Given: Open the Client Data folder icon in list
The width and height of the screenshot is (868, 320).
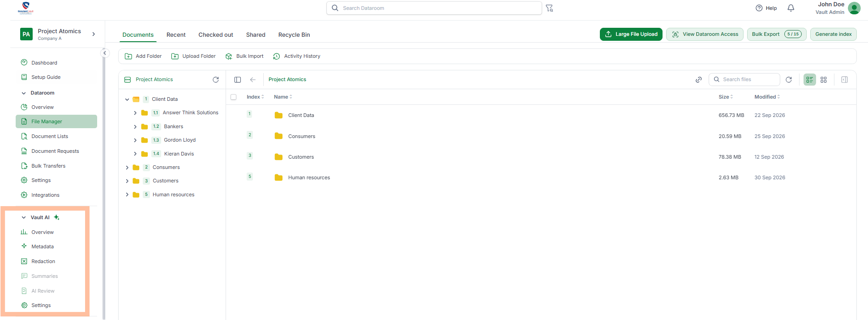Looking at the screenshot, I should pyautogui.click(x=278, y=115).
